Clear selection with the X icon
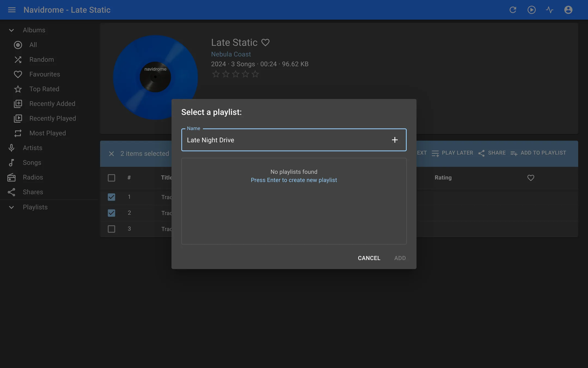Image resolution: width=588 pixels, height=368 pixels. [111, 154]
